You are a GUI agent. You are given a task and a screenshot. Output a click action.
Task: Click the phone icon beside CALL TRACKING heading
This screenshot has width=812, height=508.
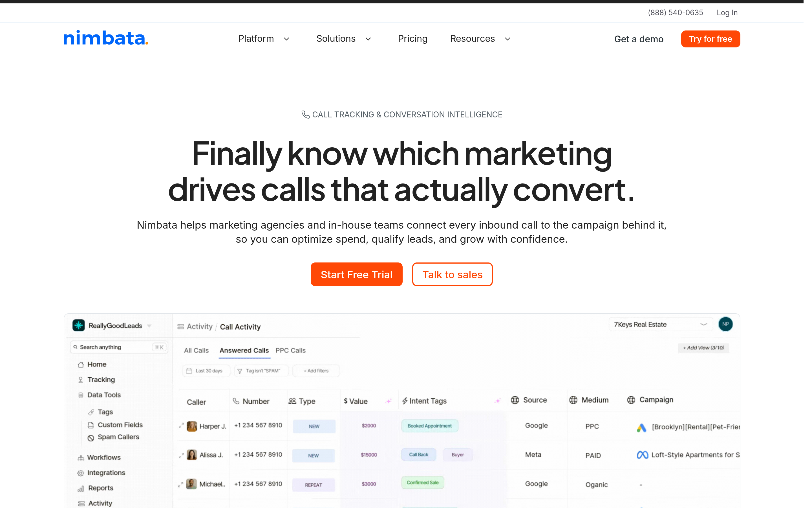point(305,115)
